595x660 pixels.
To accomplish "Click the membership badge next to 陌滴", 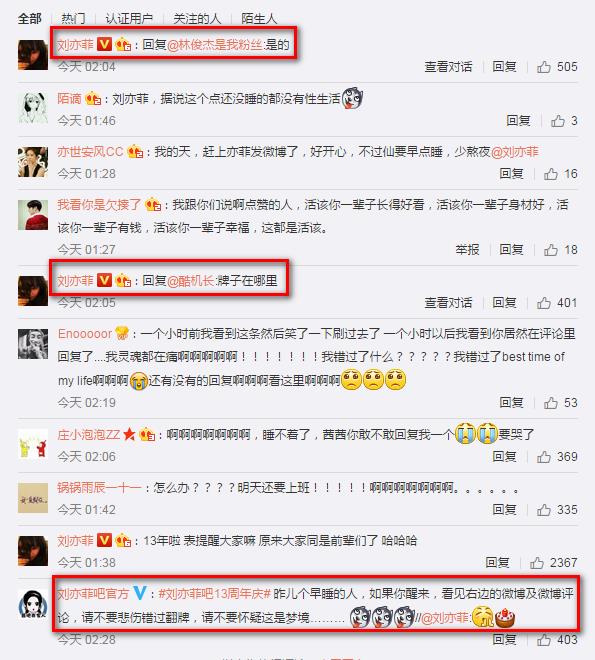I will [93, 99].
